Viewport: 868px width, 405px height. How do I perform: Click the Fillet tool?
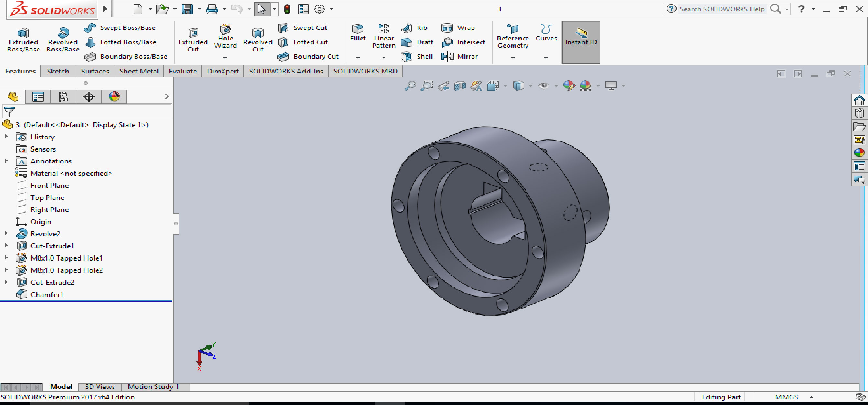point(357,33)
